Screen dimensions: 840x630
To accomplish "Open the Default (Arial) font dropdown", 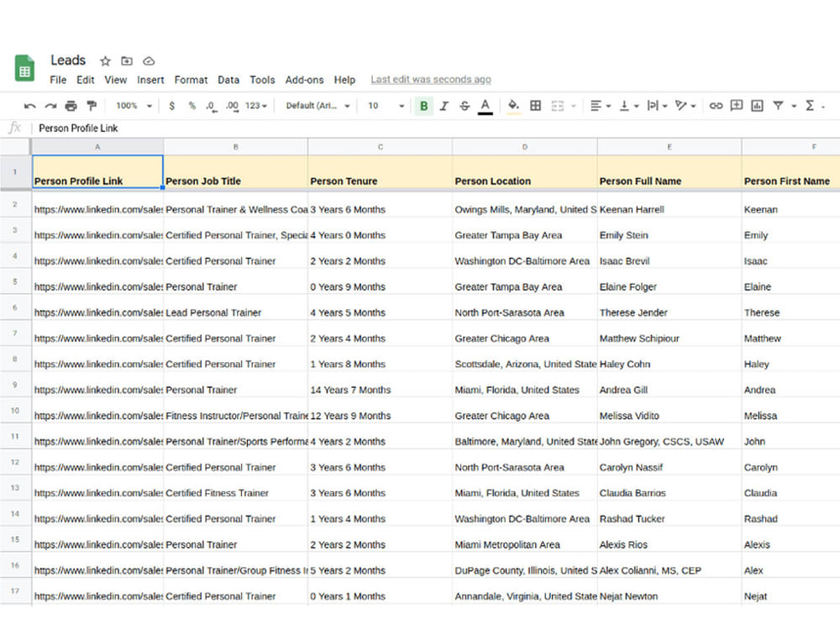I will coord(318,106).
